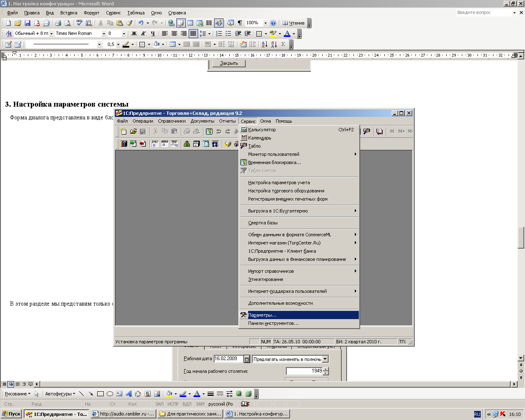
Task: Open the Калькулятор item in the Сервис menu
Action: [299, 130]
